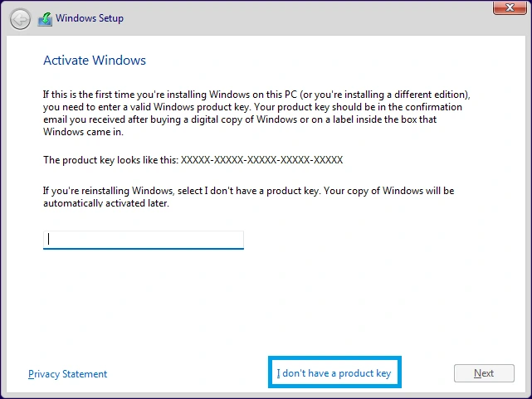Click inside the product key text field
Screen dimensions: 532x399
[x=143, y=240]
